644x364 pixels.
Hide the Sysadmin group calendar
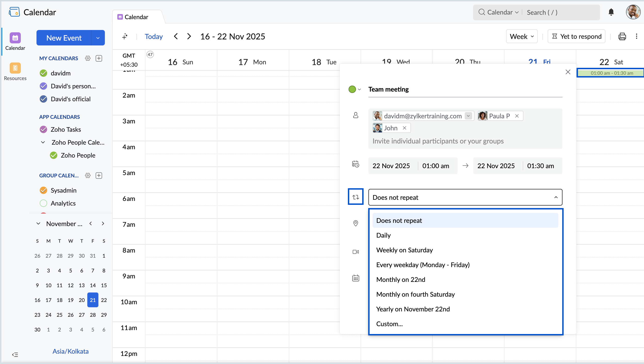point(43,190)
